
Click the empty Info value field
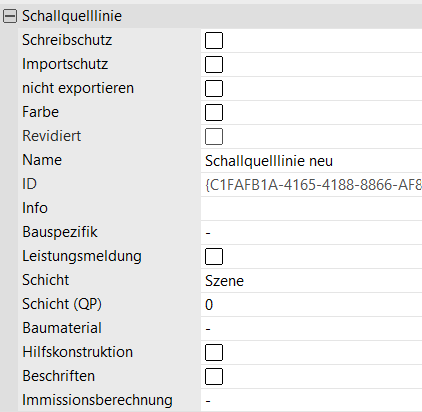click(x=311, y=209)
